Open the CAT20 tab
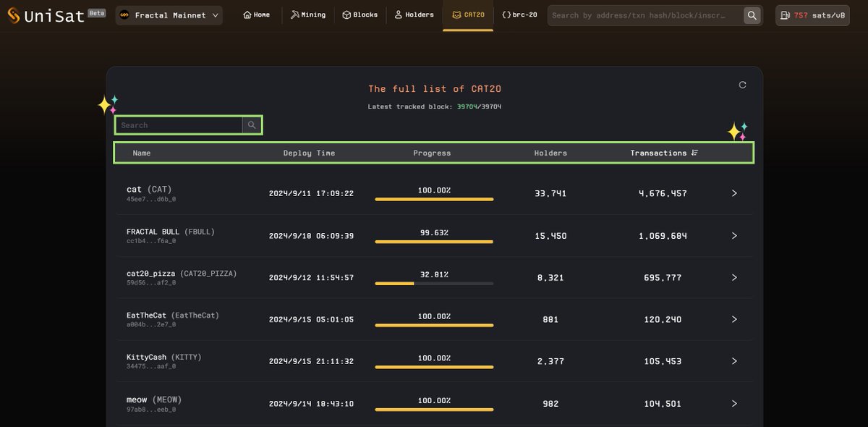 coord(468,14)
